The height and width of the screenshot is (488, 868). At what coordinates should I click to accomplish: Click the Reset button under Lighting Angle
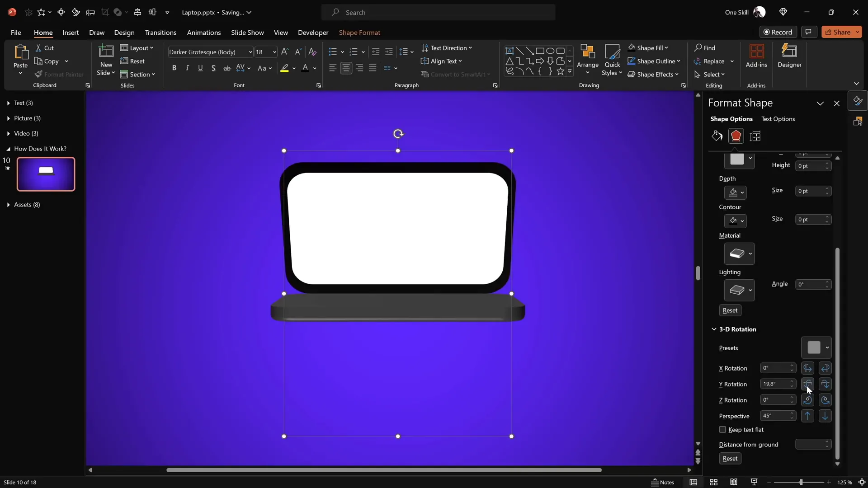point(730,310)
